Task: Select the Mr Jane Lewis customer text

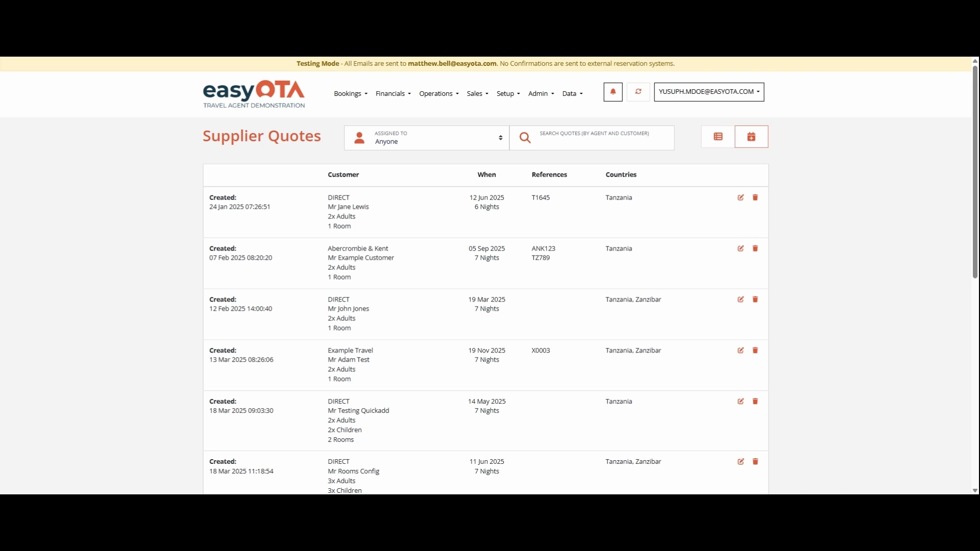Action: [348, 207]
